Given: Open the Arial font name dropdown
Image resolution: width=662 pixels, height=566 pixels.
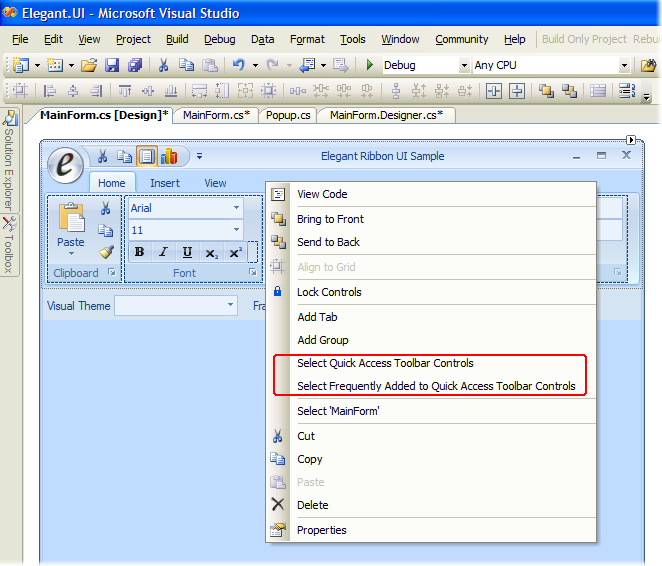Looking at the screenshot, I should coord(236,208).
